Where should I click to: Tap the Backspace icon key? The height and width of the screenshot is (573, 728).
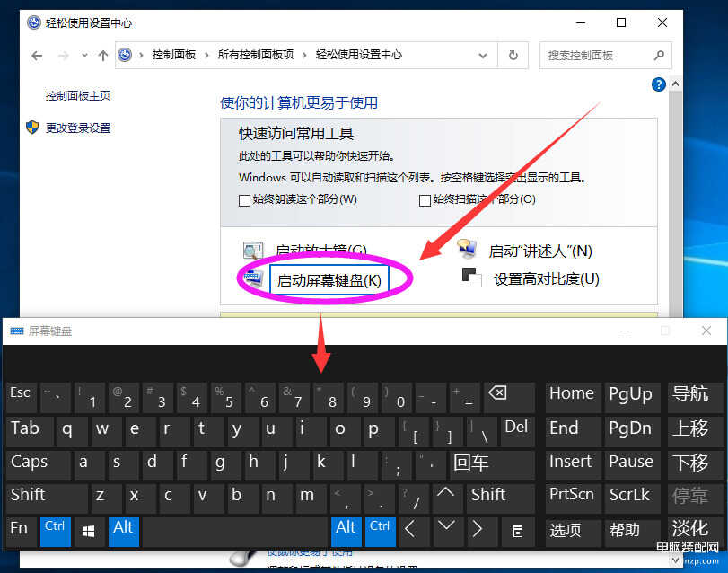pos(509,398)
